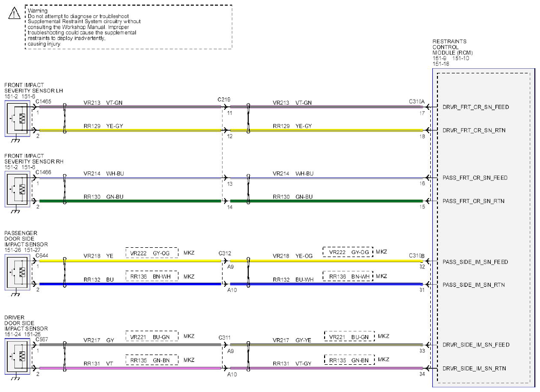Open page reference 151-24 for driver door sensor
The height and width of the screenshot is (392, 540).
coord(13,334)
